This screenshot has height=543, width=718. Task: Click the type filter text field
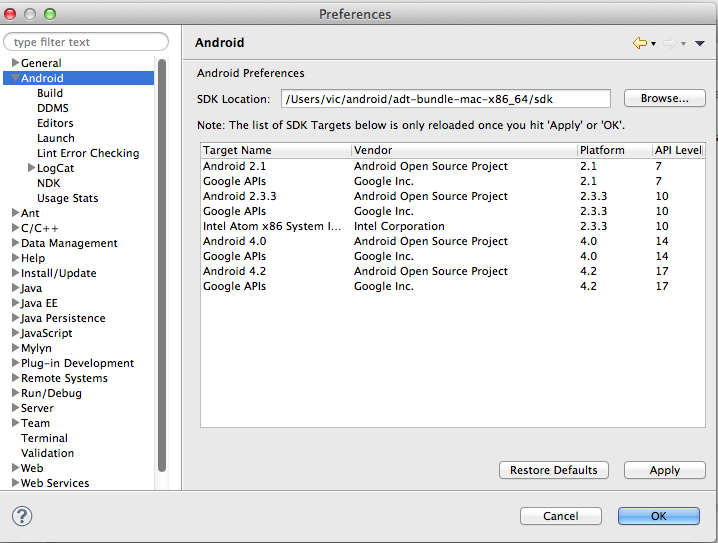click(x=86, y=42)
